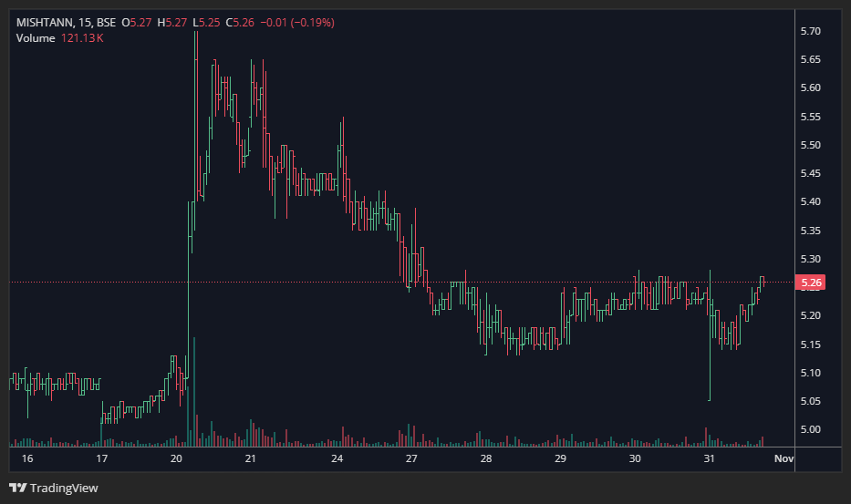
Task: Click the 5.30 price axis label
Action: (x=810, y=259)
